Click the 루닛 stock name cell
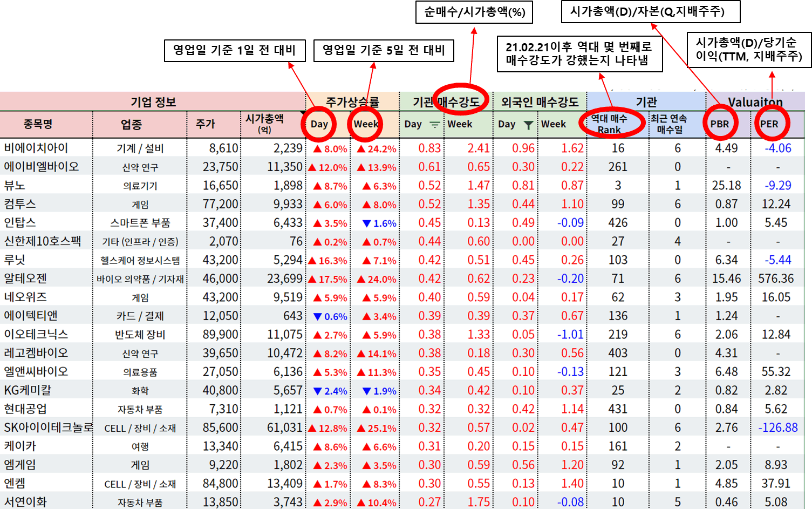The image size is (812, 509). pyautogui.click(x=15, y=260)
